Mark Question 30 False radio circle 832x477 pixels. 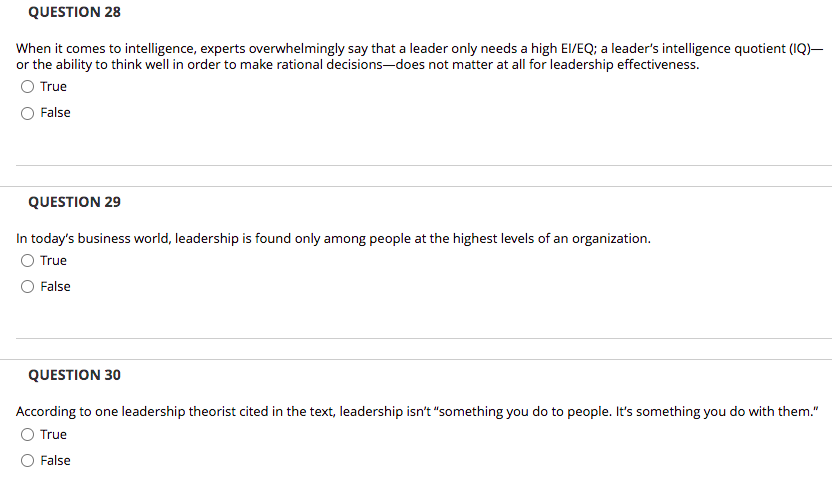pos(28,461)
